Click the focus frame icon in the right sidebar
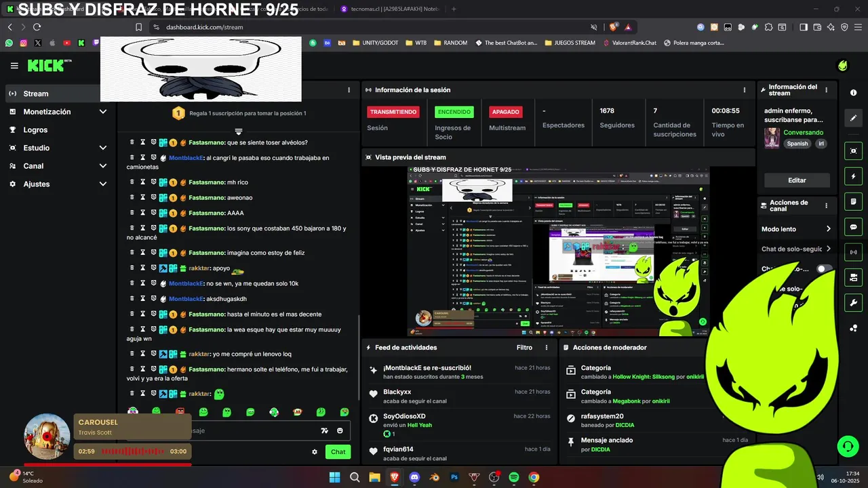Viewport: 868px width, 488px height. click(853, 150)
